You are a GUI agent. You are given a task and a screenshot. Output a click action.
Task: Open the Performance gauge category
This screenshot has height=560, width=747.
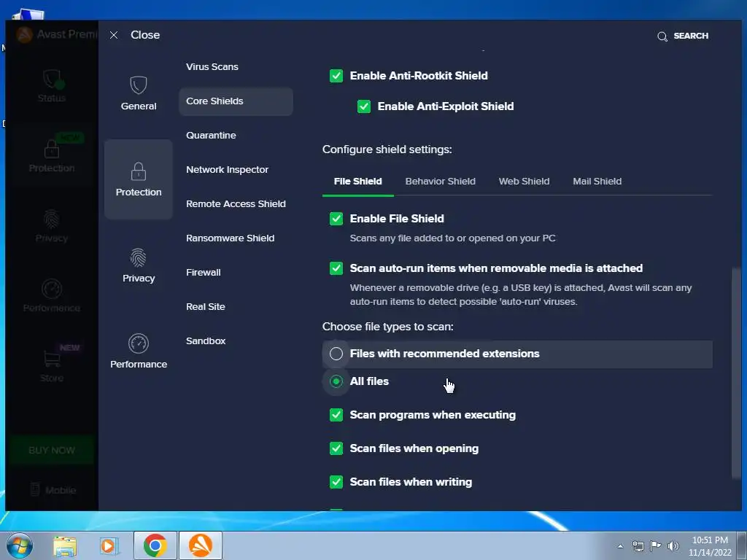[139, 351]
